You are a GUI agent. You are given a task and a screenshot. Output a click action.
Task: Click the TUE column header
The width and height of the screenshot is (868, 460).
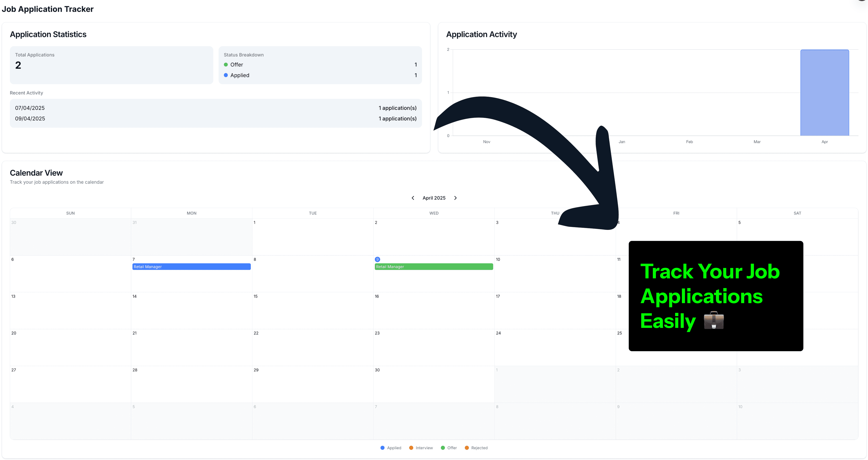click(313, 213)
